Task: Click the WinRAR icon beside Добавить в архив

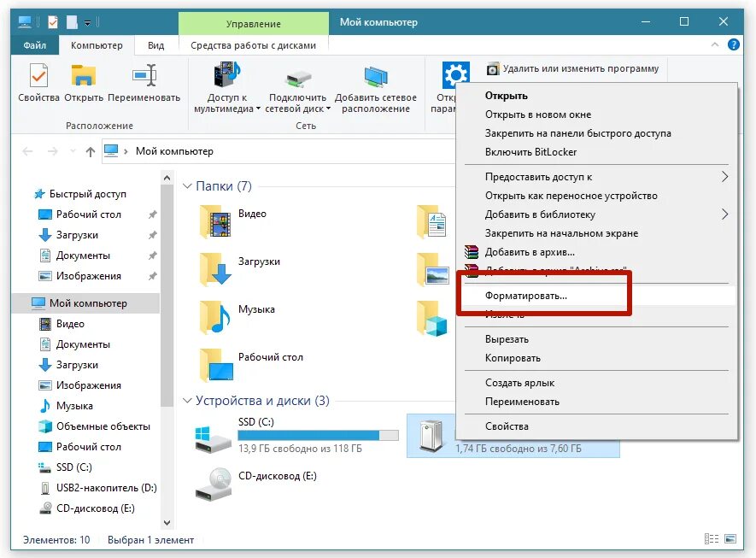Action: [471, 252]
